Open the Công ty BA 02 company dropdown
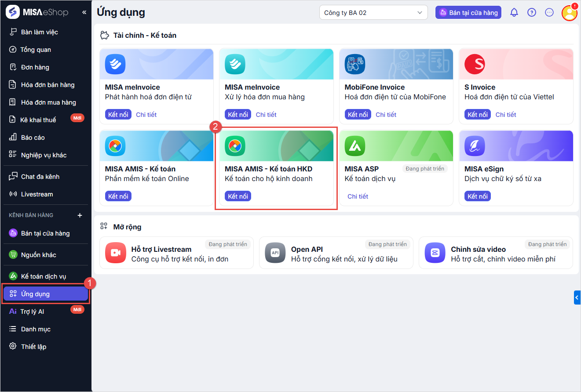The height and width of the screenshot is (392, 581). [x=373, y=13]
